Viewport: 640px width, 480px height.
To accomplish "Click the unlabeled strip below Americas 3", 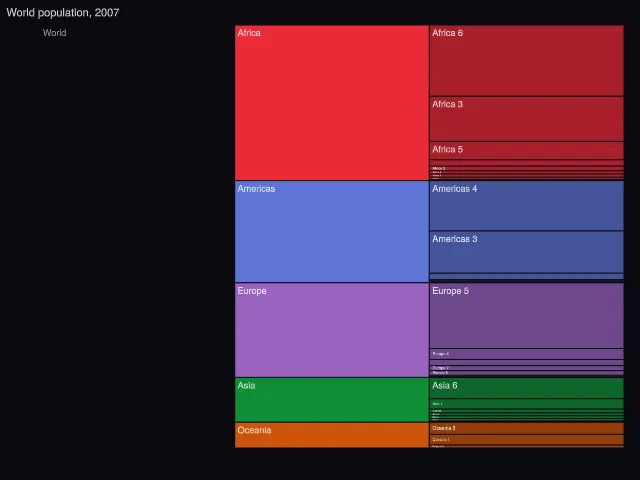I will click(x=527, y=276).
